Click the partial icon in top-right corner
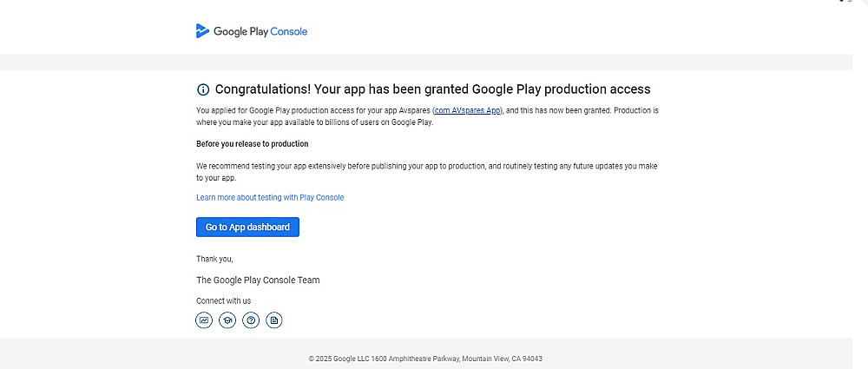Viewport: 868px width, 369px height. coord(842,2)
